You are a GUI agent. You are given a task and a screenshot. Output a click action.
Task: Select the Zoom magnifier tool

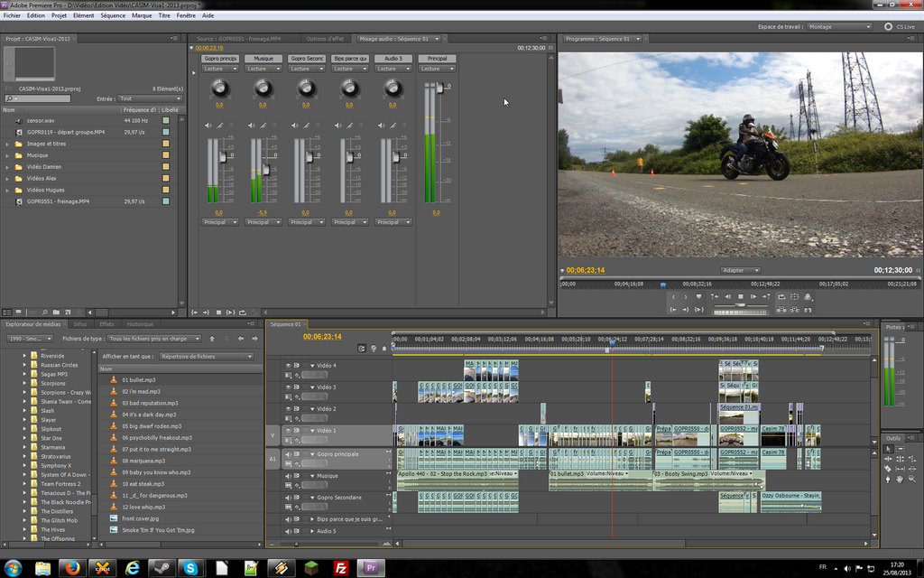tap(912, 479)
